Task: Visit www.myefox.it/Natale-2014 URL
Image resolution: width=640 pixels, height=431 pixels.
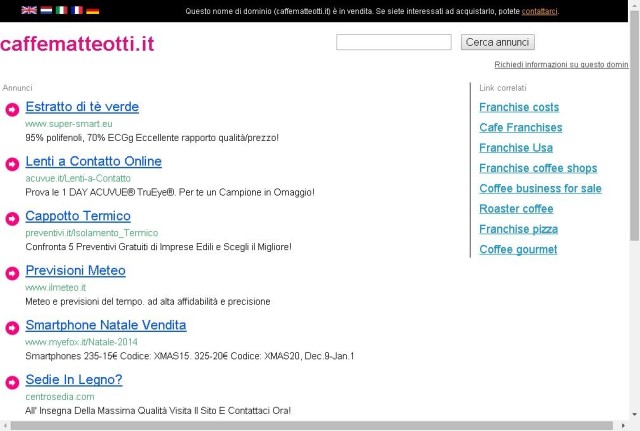Action: click(81, 342)
